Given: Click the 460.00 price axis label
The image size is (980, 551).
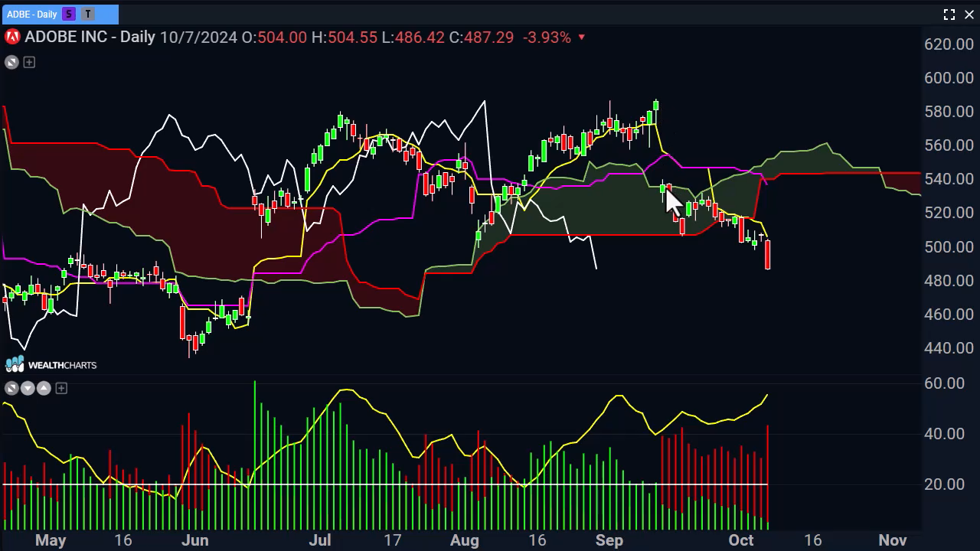Looking at the screenshot, I should 949,315.
